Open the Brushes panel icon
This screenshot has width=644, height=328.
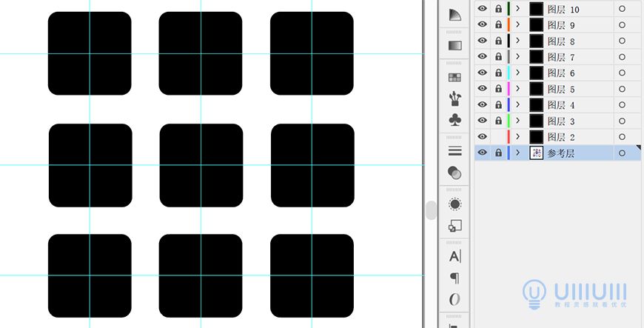point(455,98)
